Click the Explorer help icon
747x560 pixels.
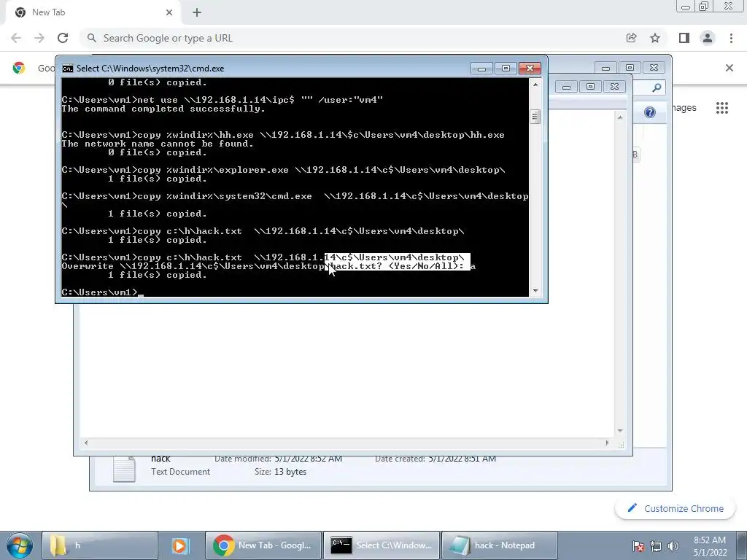(x=650, y=112)
